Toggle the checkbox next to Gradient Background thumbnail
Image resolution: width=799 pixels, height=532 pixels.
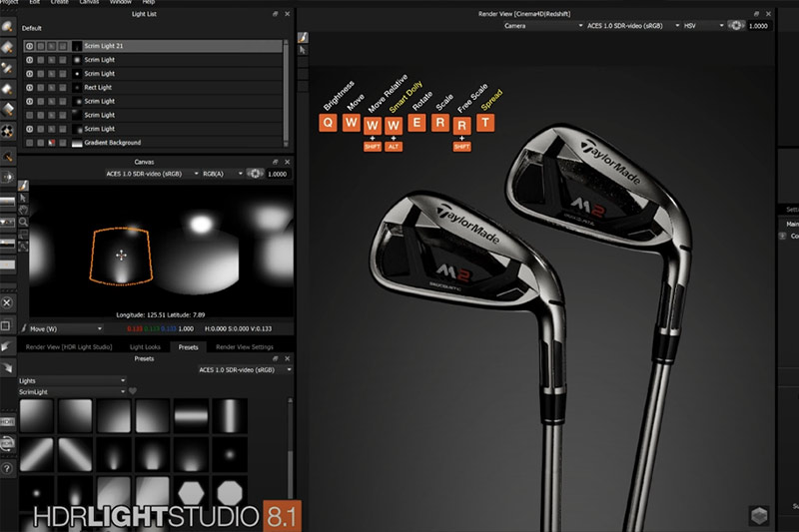63,143
